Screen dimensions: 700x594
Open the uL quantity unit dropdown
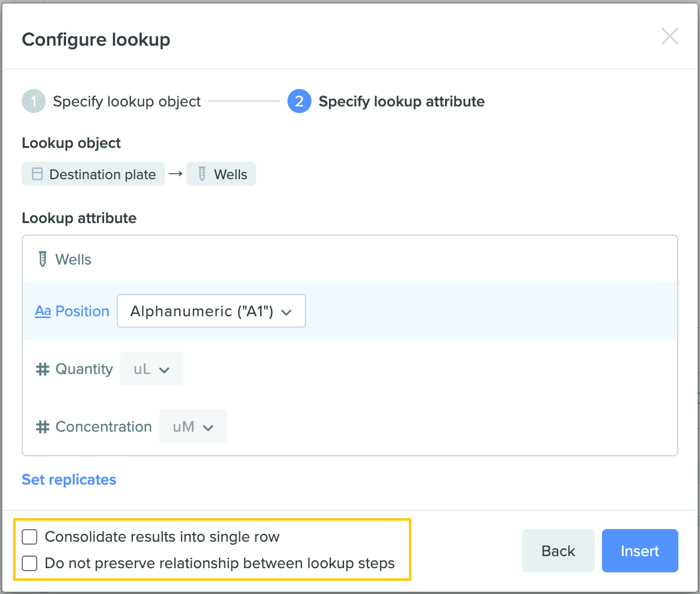[152, 369]
